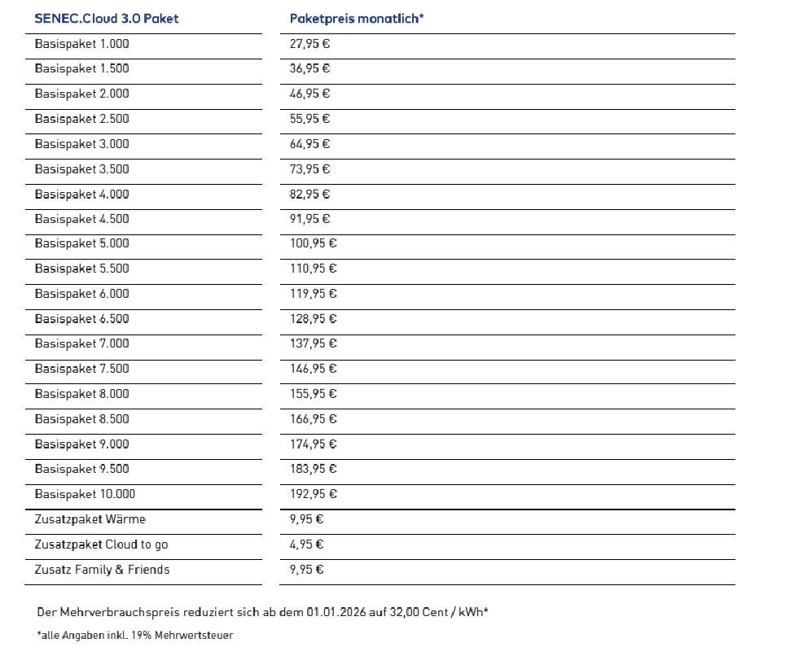This screenshot has width=812, height=656.
Task: Click the 110,95 € price cell
Action: point(313,269)
